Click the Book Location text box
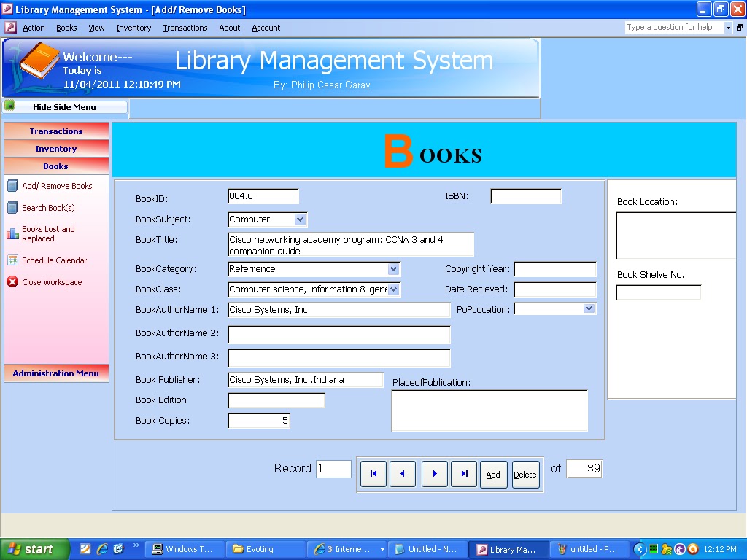 [676, 236]
